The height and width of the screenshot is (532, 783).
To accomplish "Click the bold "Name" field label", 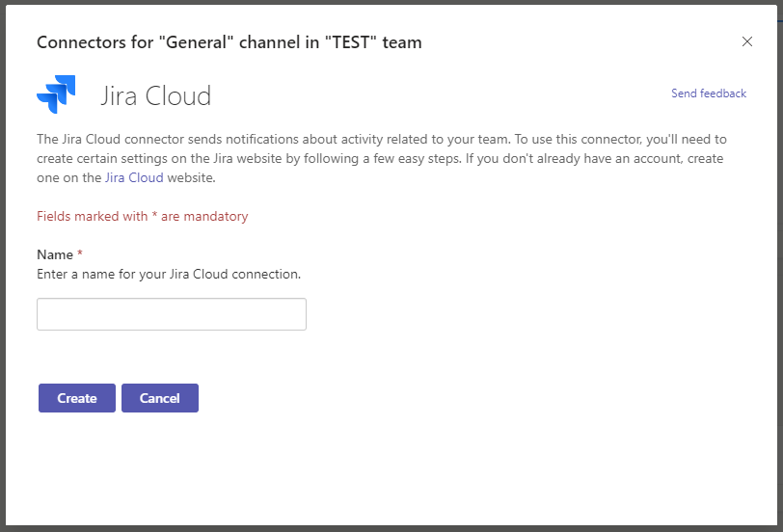I will pos(54,254).
